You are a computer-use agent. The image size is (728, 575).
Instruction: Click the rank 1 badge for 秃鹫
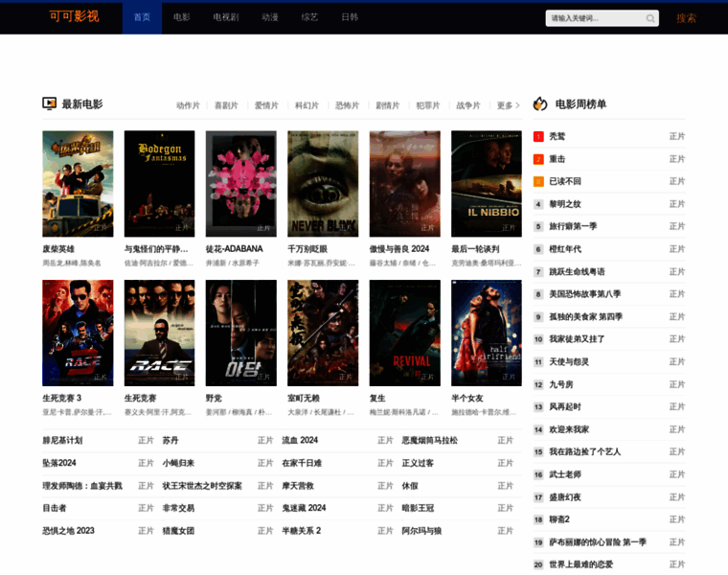click(x=538, y=136)
